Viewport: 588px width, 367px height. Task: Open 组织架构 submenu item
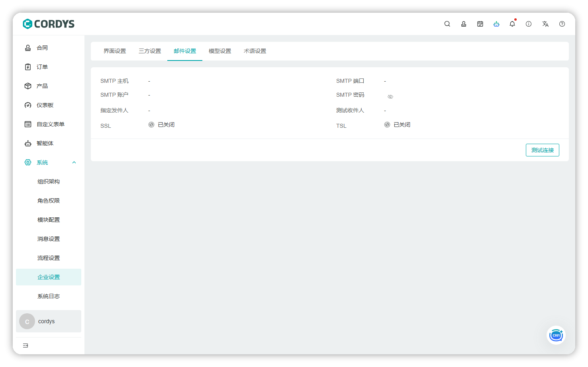49,182
